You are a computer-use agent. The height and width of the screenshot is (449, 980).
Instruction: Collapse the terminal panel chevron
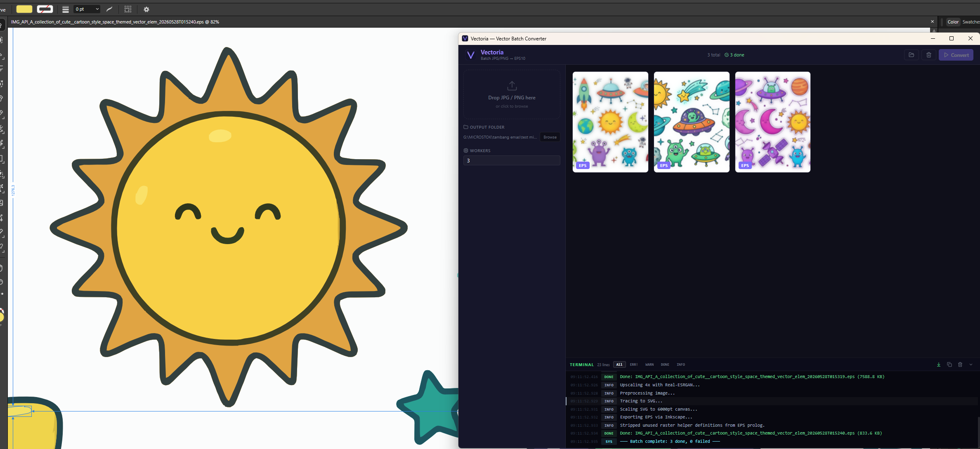pyautogui.click(x=971, y=364)
